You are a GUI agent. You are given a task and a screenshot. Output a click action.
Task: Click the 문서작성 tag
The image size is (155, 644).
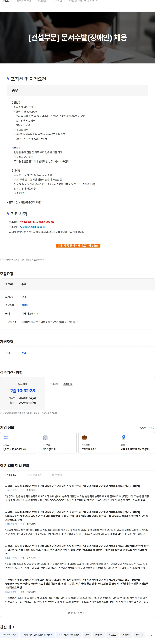[139, 635]
